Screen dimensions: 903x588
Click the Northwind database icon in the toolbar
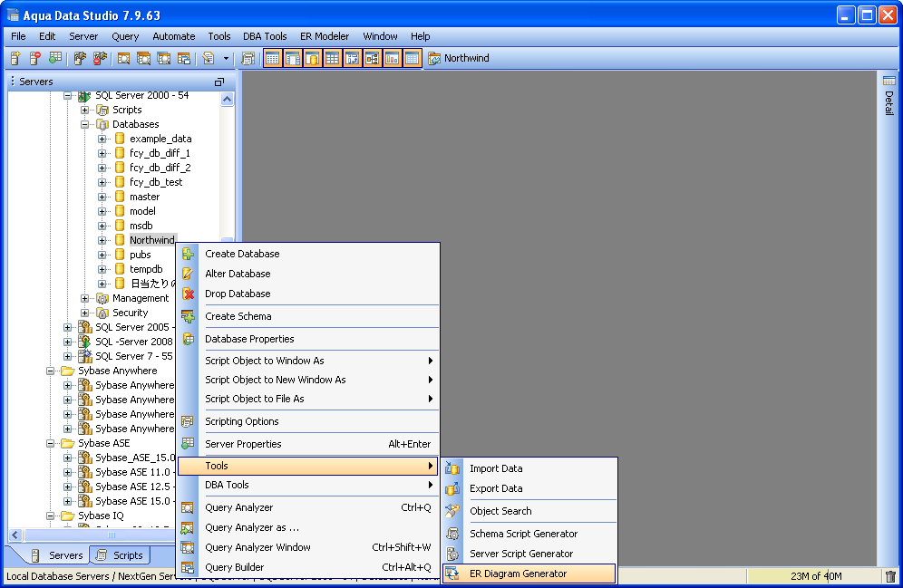pos(434,58)
